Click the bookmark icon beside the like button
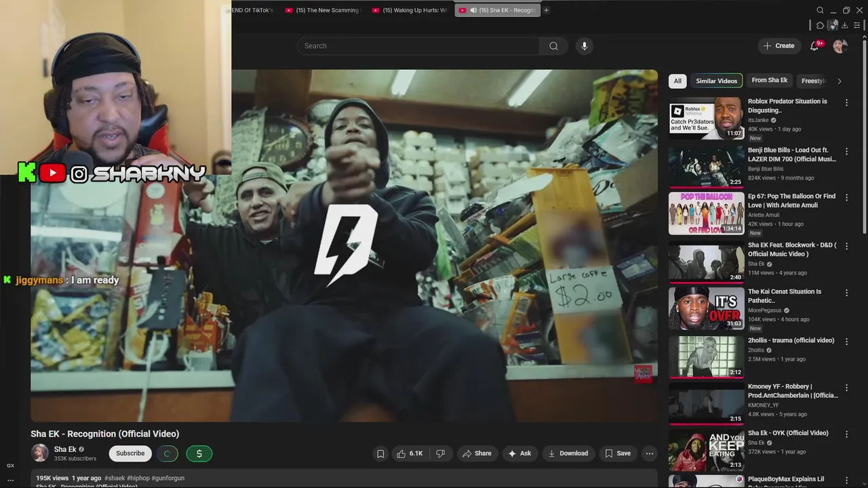This screenshot has height=488, width=868. (x=380, y=453)
